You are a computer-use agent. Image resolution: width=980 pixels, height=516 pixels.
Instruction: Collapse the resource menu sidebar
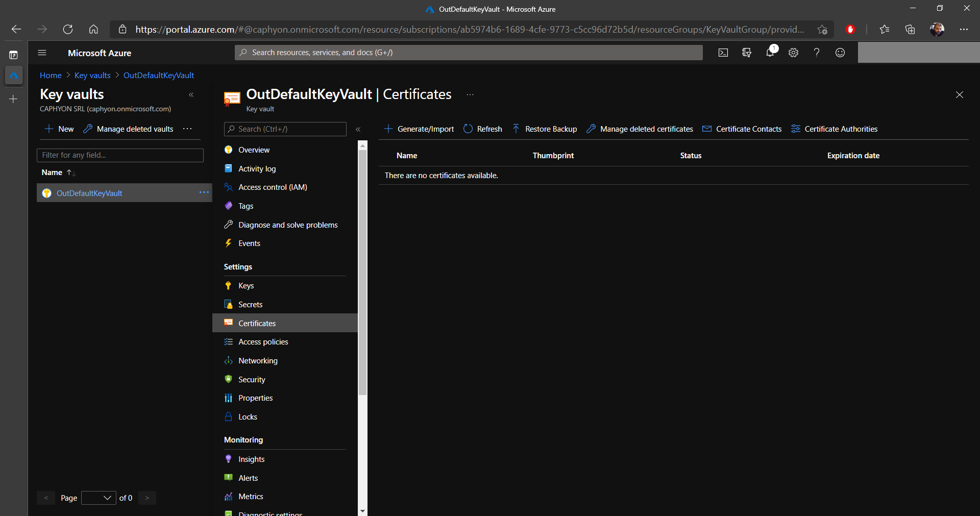tap(358, 129)
